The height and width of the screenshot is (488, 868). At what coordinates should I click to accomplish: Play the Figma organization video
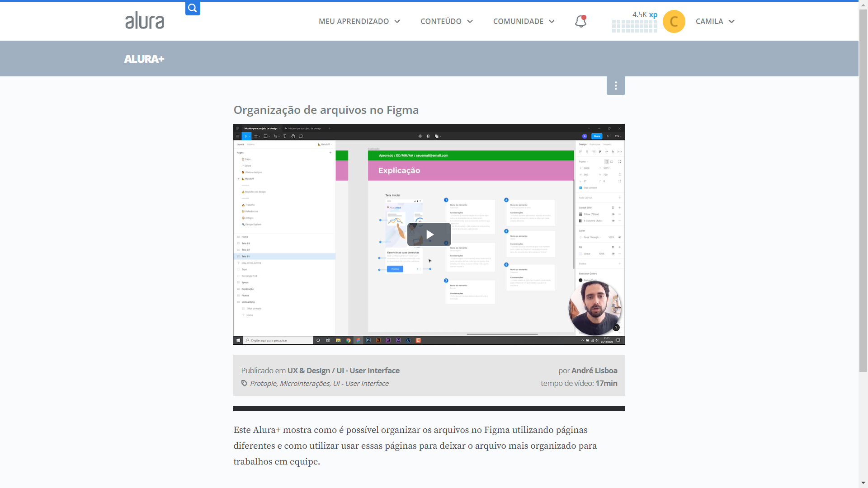[429, 234]
